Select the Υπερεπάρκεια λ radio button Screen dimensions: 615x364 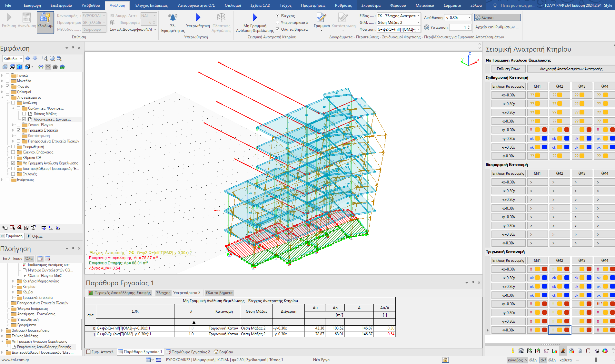(277, 23)
